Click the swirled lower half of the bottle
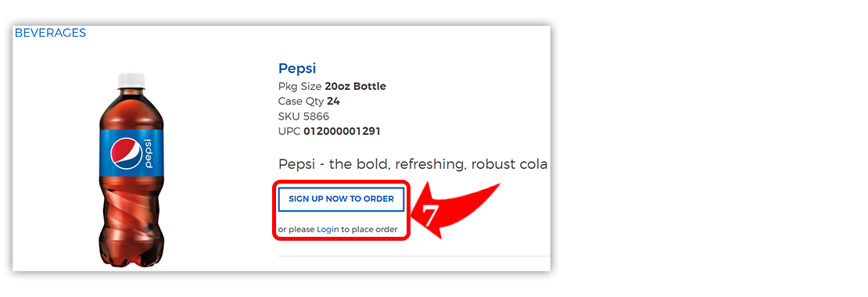This screenshot has width=868, height=297. 131,221
